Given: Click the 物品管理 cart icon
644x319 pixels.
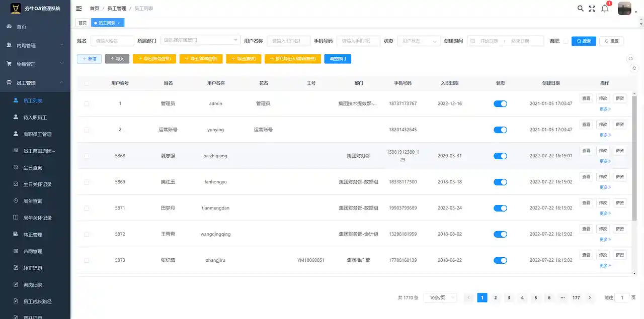Looking at the screenshot, I should 9,64.
